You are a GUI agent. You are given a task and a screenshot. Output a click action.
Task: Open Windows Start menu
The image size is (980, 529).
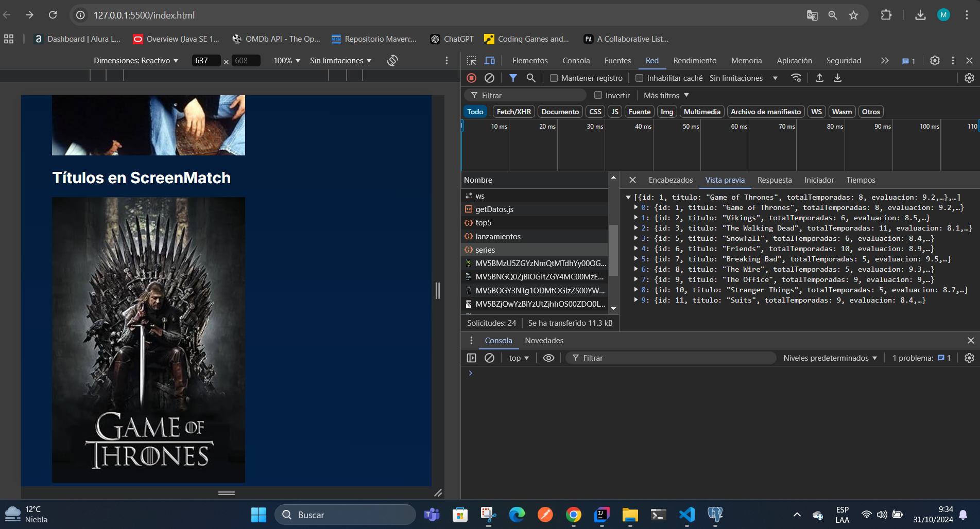[259, 515]
